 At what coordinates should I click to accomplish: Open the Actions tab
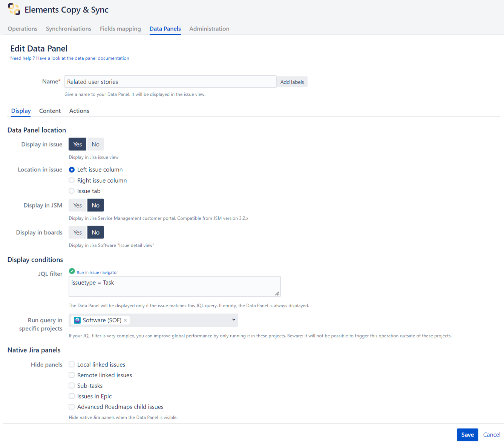click(x=79, y=111)
